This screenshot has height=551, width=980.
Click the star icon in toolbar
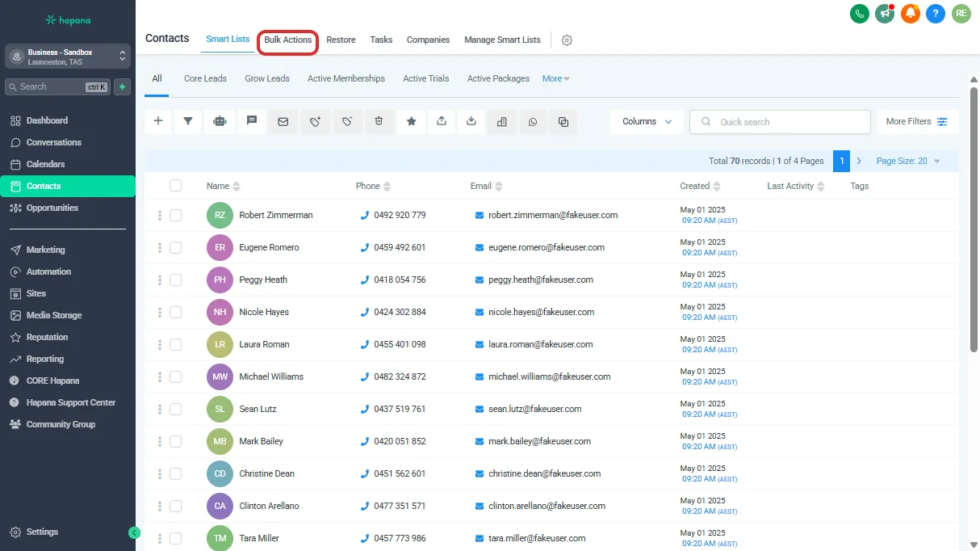pos(411,121)
